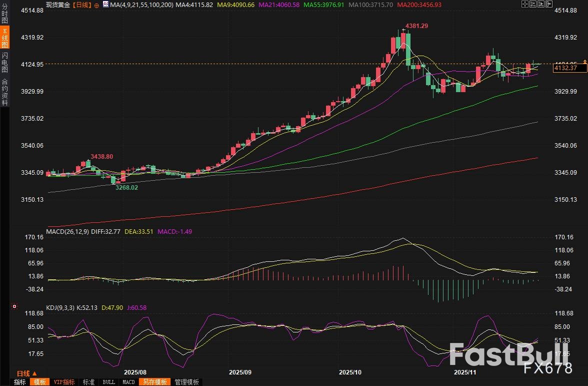Click the crosshair cursor icon at top right

pyautogui.click(x=524, y=4)
